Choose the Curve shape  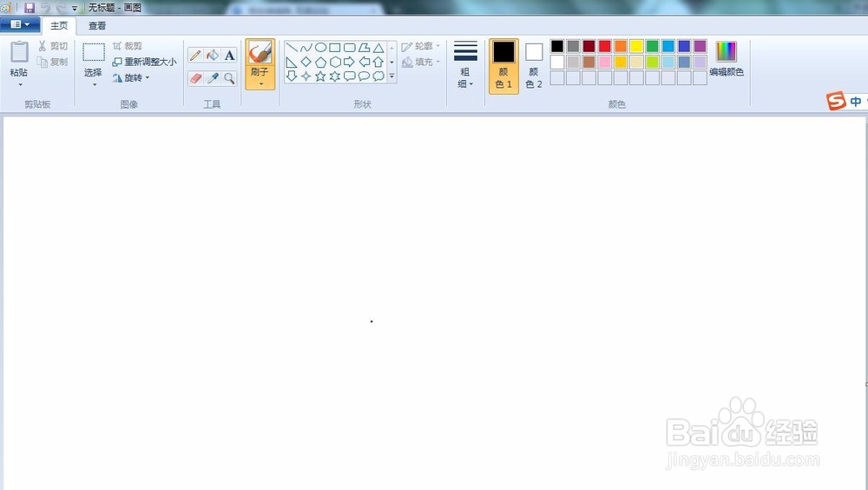tap(306, 48)
